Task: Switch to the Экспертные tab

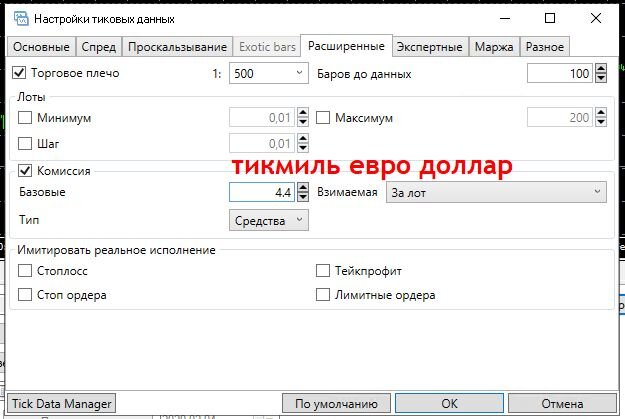Action: click(x=430, y=47)
